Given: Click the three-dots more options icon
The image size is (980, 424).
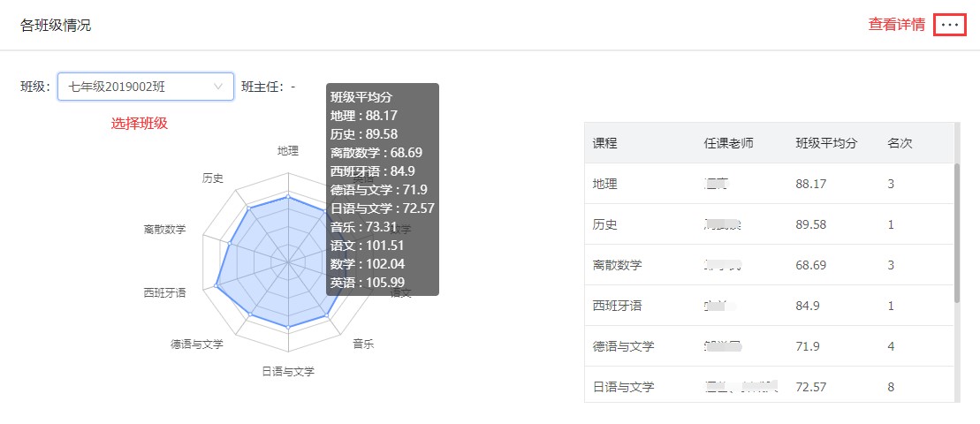Looking at the screenshot, I should click(x=950, y=25).
